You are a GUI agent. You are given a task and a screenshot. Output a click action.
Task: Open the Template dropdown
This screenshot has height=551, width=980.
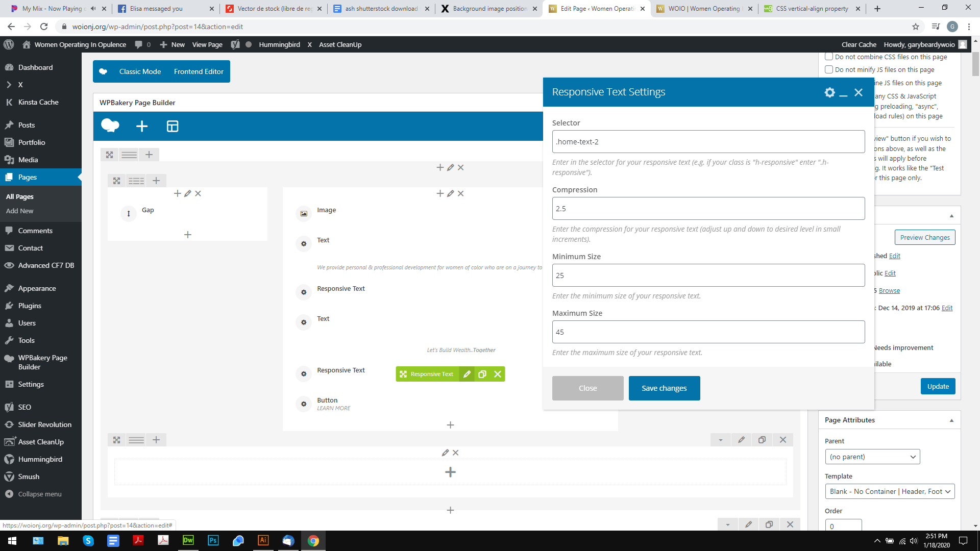click(x=890, y=491)
